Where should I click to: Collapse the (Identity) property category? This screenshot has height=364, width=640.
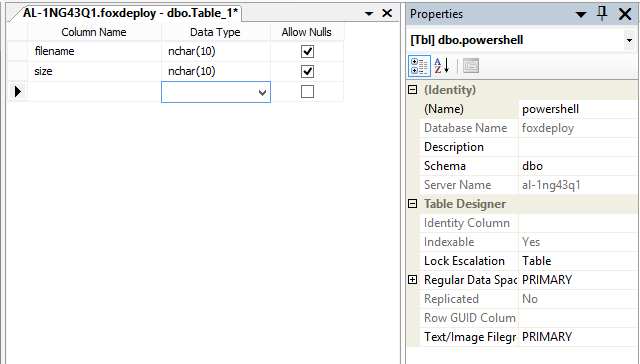point(413,90)
